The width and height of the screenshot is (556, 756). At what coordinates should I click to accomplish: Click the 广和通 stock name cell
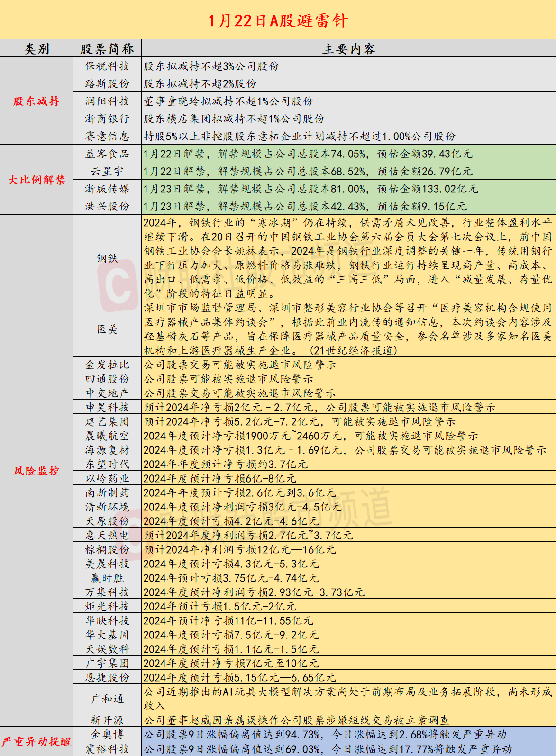tap(107, 699)
